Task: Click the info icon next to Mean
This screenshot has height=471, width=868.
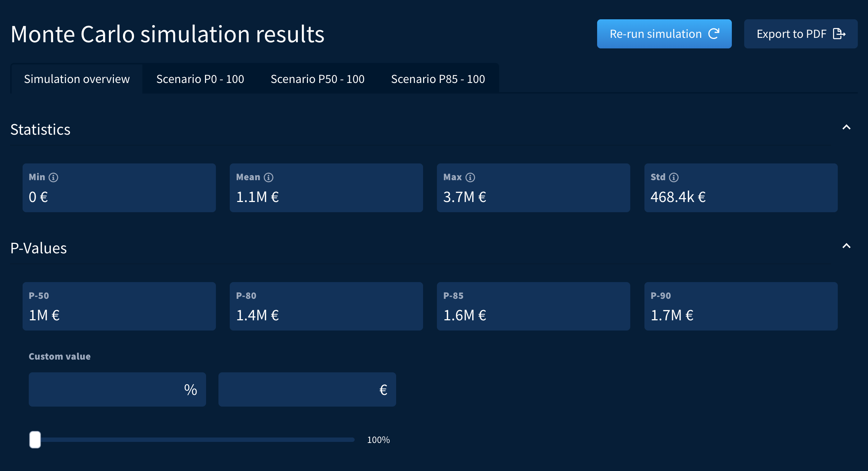Action: click(269, 177)
